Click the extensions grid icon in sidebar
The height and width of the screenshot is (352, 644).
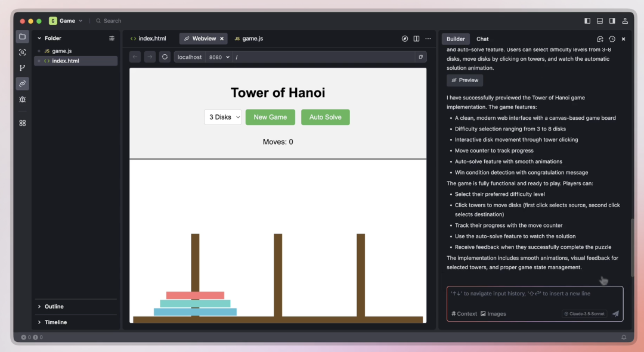click(x=22, y=123)
